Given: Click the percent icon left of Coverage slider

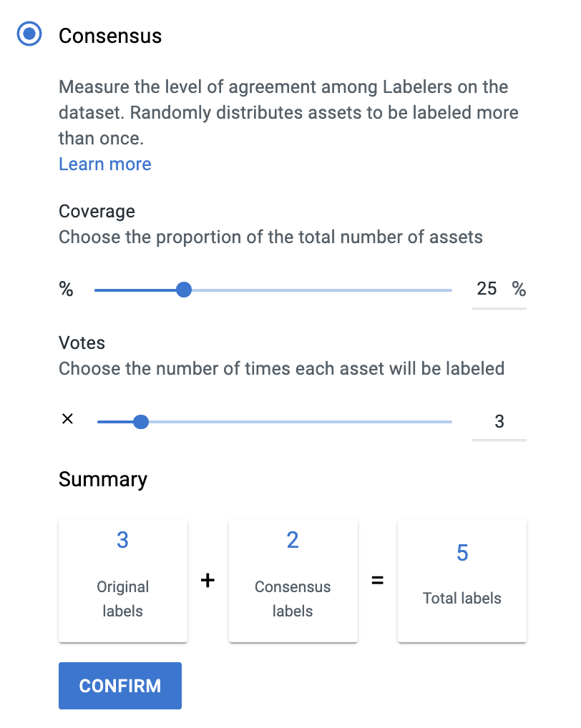Looking at the screenshot, I should [x=67, y=289].
